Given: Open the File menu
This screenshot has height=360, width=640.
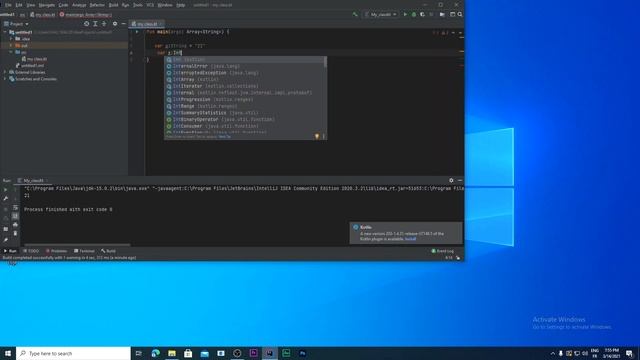Looking at the screenshot, I should click(8, 5).
